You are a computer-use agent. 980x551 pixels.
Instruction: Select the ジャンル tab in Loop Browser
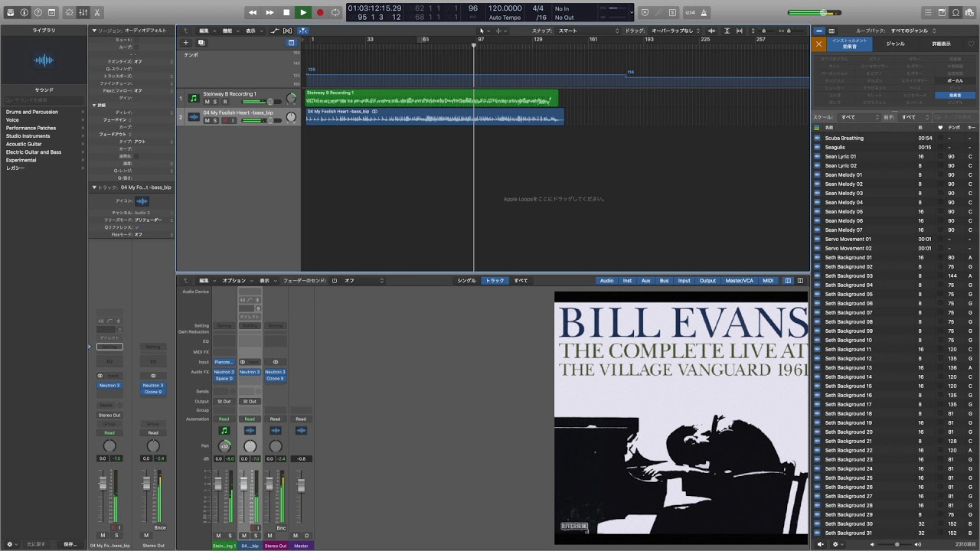[x=895, y=44]
